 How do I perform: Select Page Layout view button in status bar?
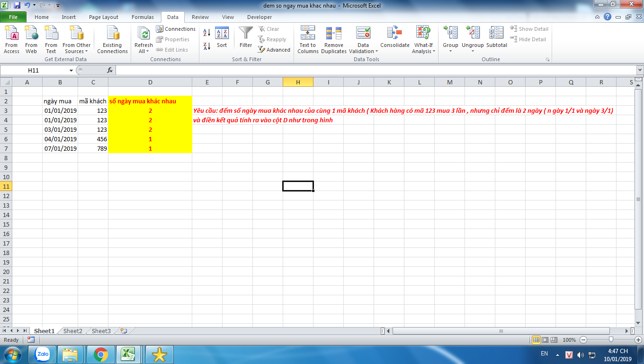tap(546, 340)
